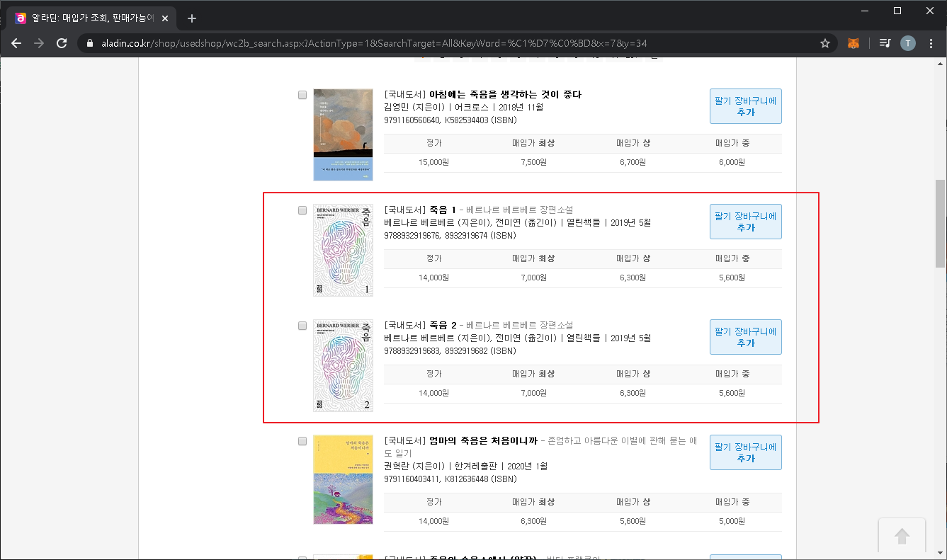Screen dimensions: 947x560
Task: Open the media control icon in toolbar
Action: [x=885, y=43]
